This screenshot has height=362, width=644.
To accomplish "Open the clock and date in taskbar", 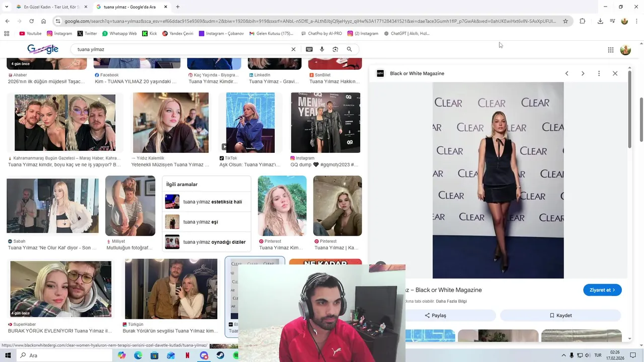I will pyautogui.click(x=615, y=355).
